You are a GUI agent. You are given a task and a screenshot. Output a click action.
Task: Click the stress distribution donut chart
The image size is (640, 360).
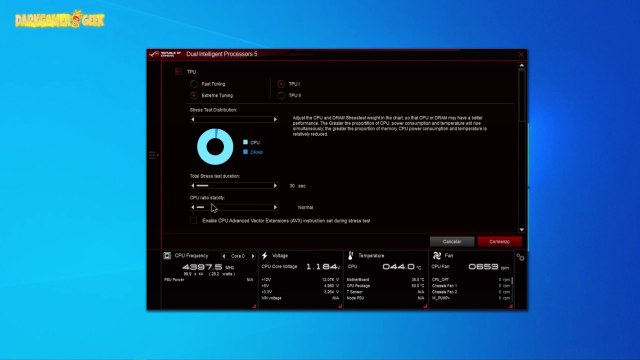point(215,147)
